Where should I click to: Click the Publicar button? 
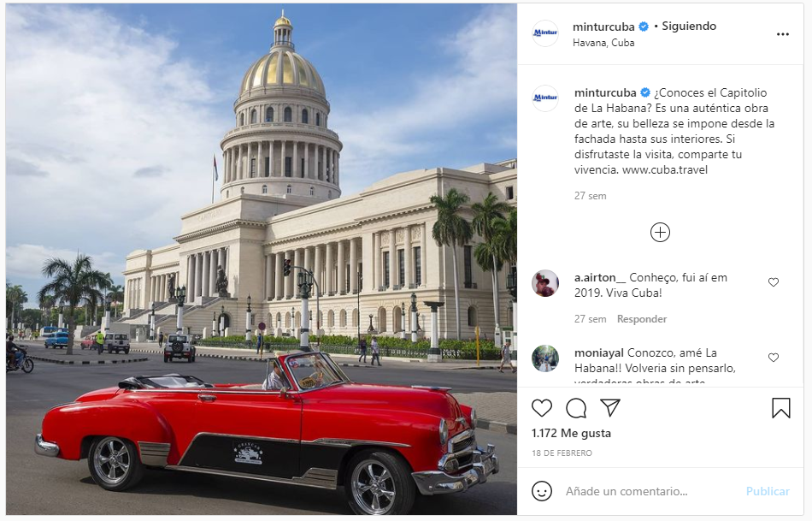(768, 491)
